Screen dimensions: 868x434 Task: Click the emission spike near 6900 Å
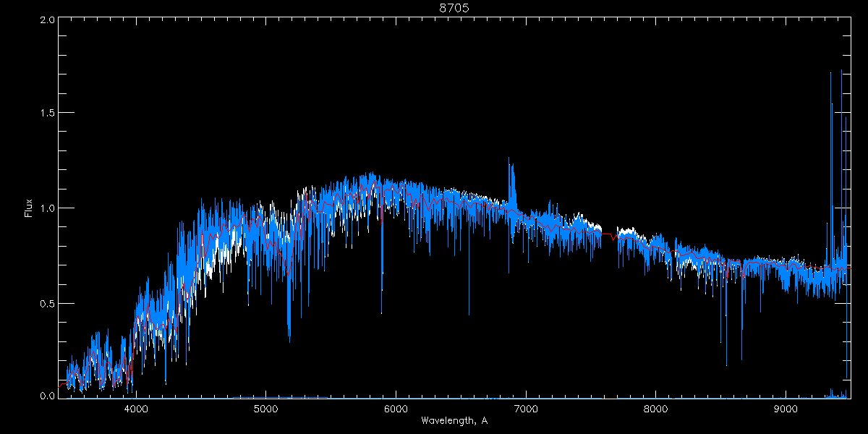tap(511, 181)
